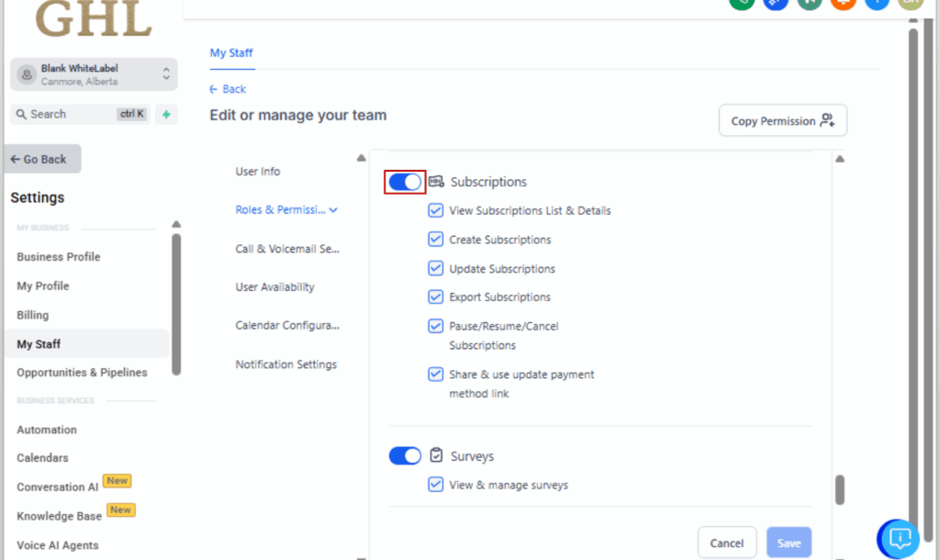
Task: Click the Subscriptions section icon
Action: click(437, 182)
